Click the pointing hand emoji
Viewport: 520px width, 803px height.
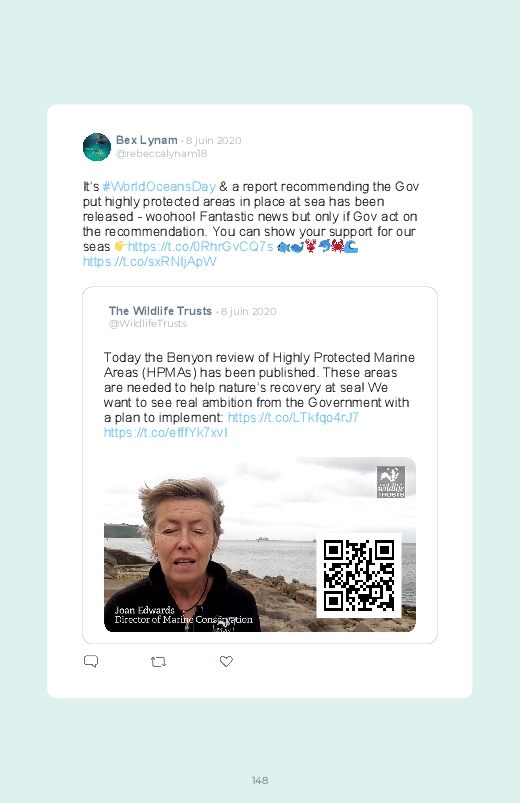[x=120, y=246]
